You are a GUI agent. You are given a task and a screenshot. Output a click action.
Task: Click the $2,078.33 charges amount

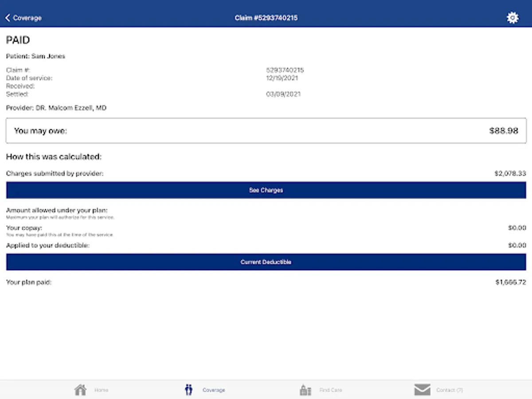click(x=510, y=174)
